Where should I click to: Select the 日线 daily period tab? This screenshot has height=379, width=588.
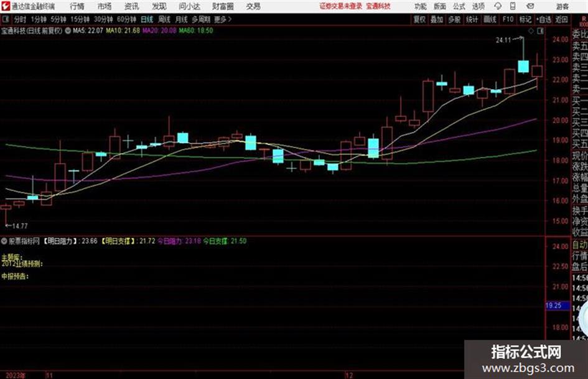click(x=147, y=19)
